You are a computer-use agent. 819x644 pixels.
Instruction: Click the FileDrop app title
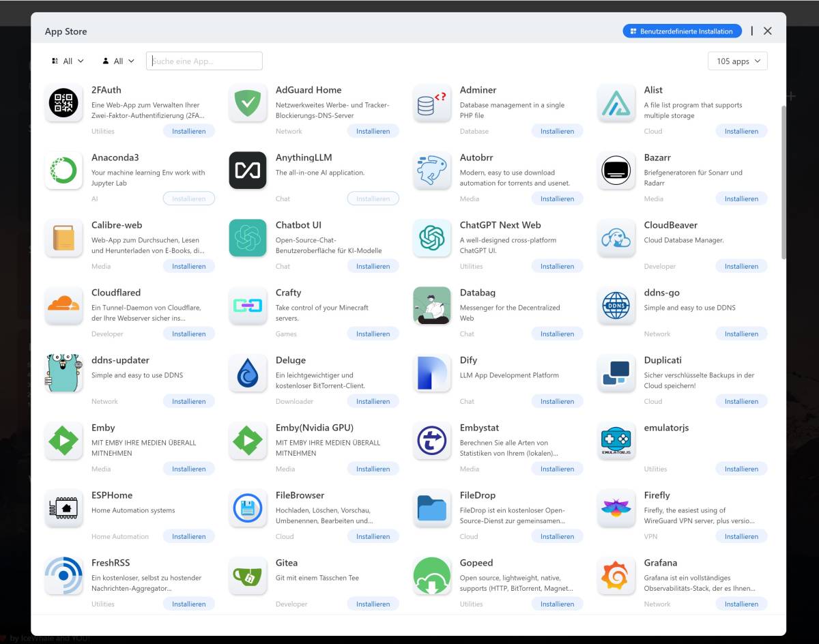[x=478, y=495]
